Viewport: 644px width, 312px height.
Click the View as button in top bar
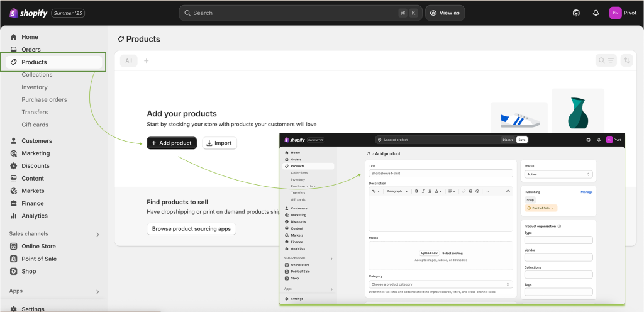pos(445,13)
